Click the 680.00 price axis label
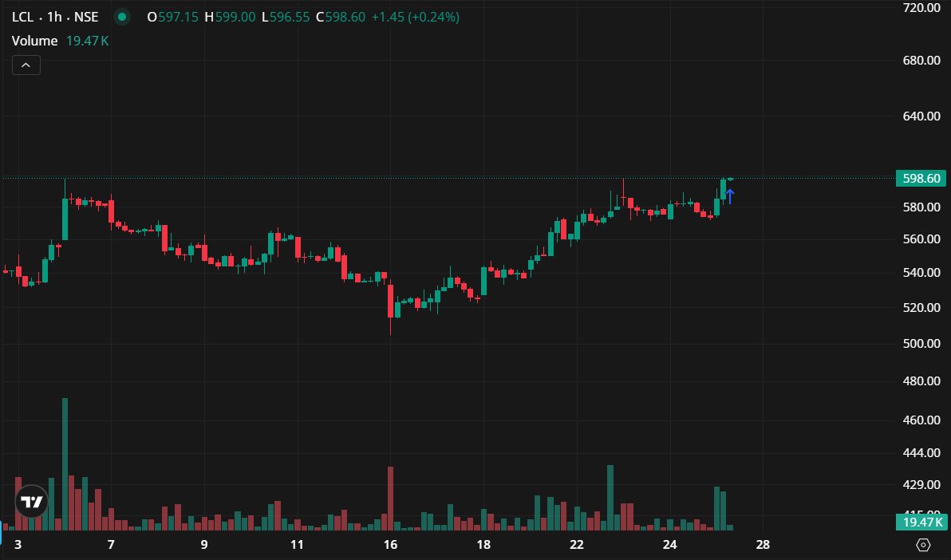Image resolution: width=951 pixels, height=560 pixels. point(921,60)
